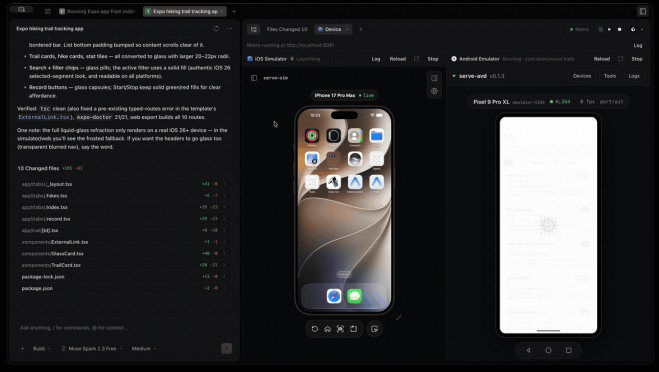Click the rotate-left icon below the iPhone
Viewport: 659px width, 372px height.
[315, 329]
